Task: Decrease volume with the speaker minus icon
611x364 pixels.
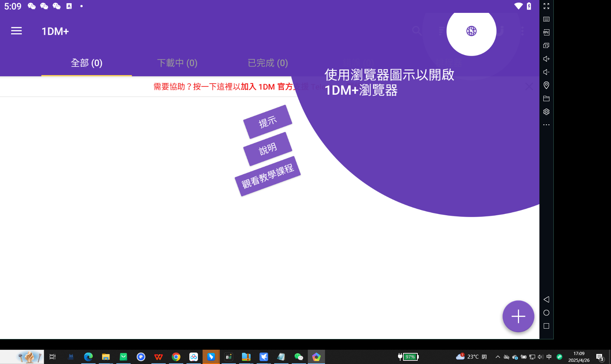Action: 546,72
